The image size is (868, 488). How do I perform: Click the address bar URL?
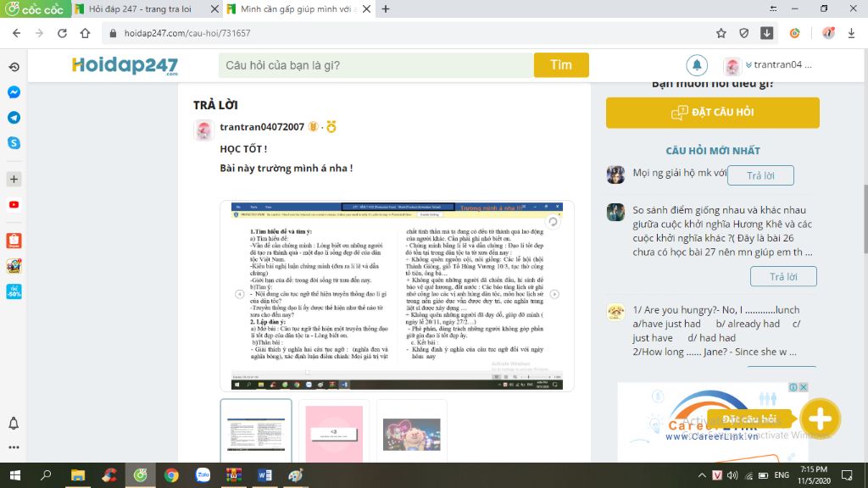coord(187,33)
